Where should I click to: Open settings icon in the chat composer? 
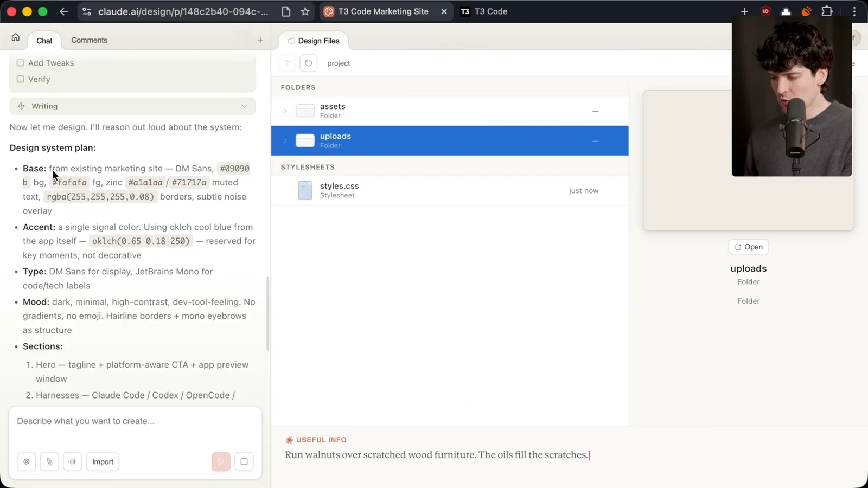(x=27, y=461)
